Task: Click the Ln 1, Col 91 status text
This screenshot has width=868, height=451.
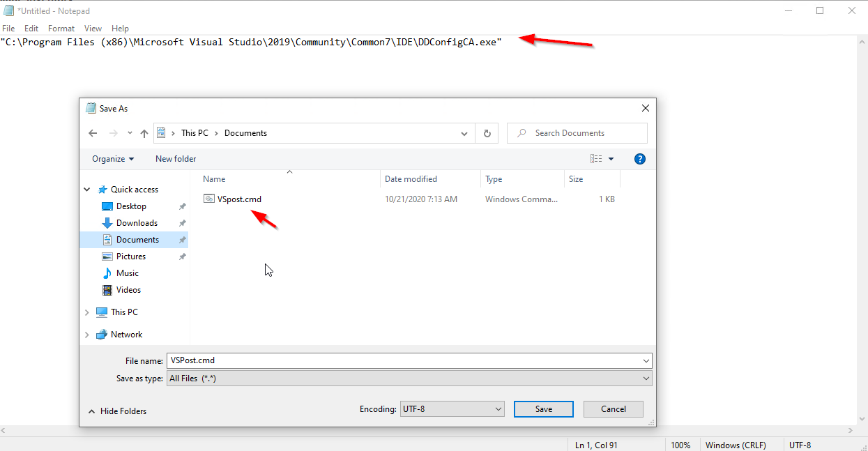Action: coord(596,445)
